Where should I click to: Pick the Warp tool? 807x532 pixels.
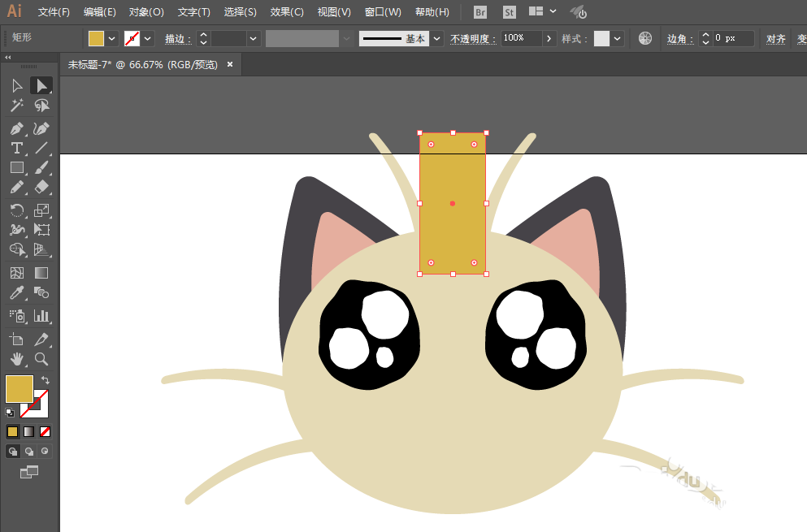pyautogui.click(x=17, y=230)
